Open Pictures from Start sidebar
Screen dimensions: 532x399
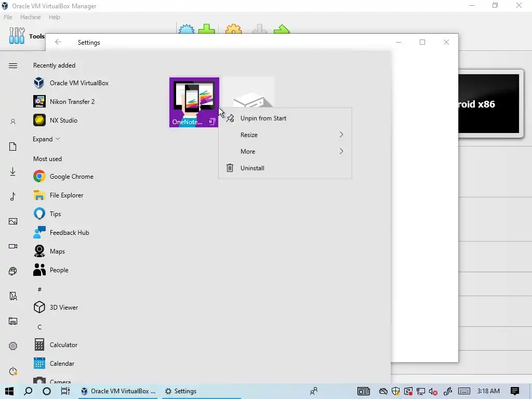[x=13, y=221]
